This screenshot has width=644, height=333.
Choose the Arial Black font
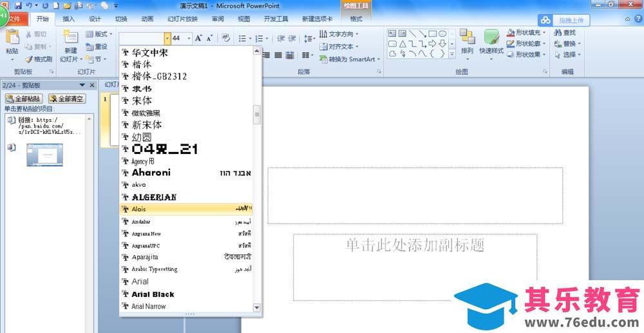coord(186,294)
